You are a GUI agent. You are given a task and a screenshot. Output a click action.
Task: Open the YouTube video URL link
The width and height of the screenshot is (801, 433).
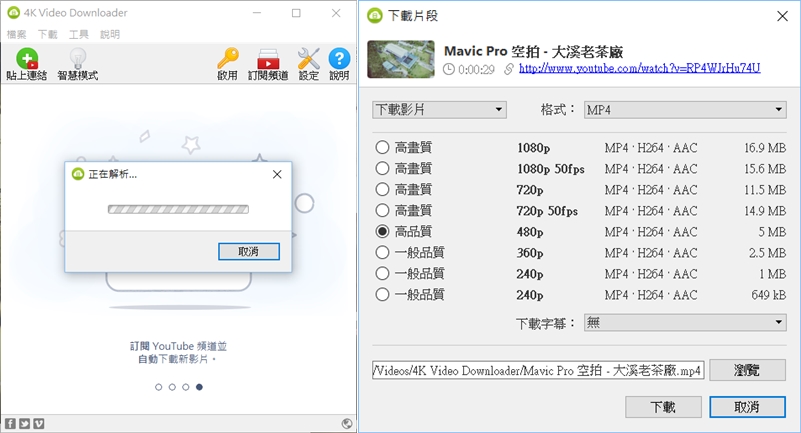640,68
